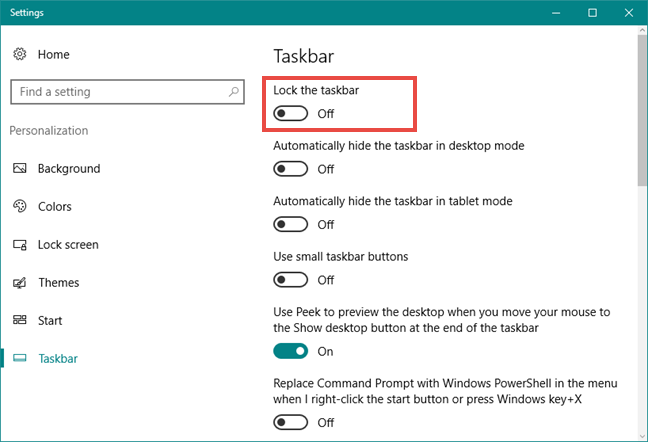Maximize the Settings window
648x442 pixels.
(592, 13)
